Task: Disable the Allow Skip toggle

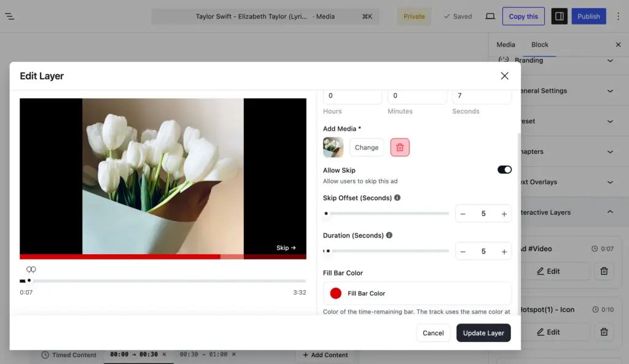Action: pyautogui.click(x=504, y=169)
